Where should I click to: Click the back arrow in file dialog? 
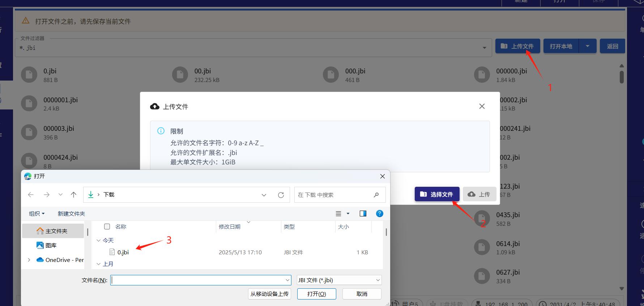click(x=31, y=195)
